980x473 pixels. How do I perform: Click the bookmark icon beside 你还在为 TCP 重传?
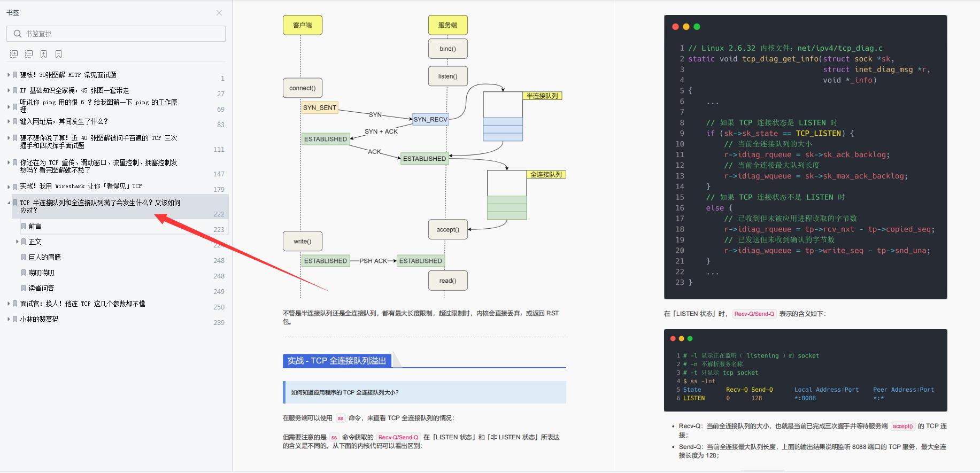click(x=15, y=162)
